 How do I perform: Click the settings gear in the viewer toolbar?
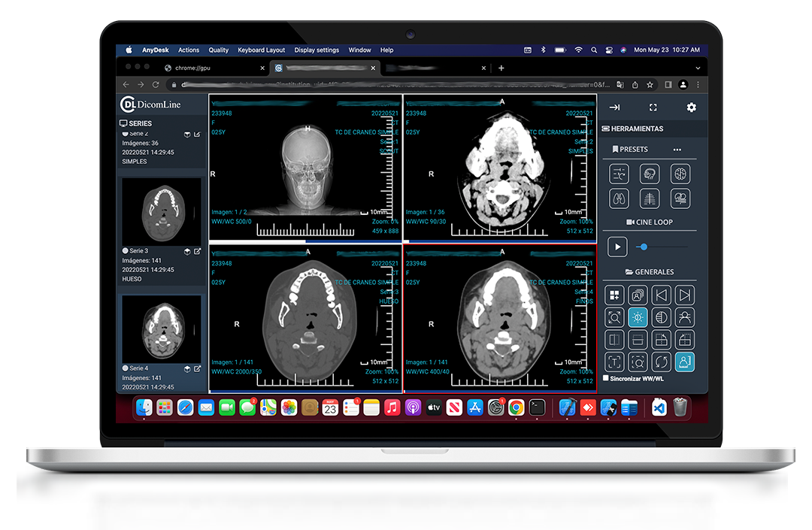[691, 107]
